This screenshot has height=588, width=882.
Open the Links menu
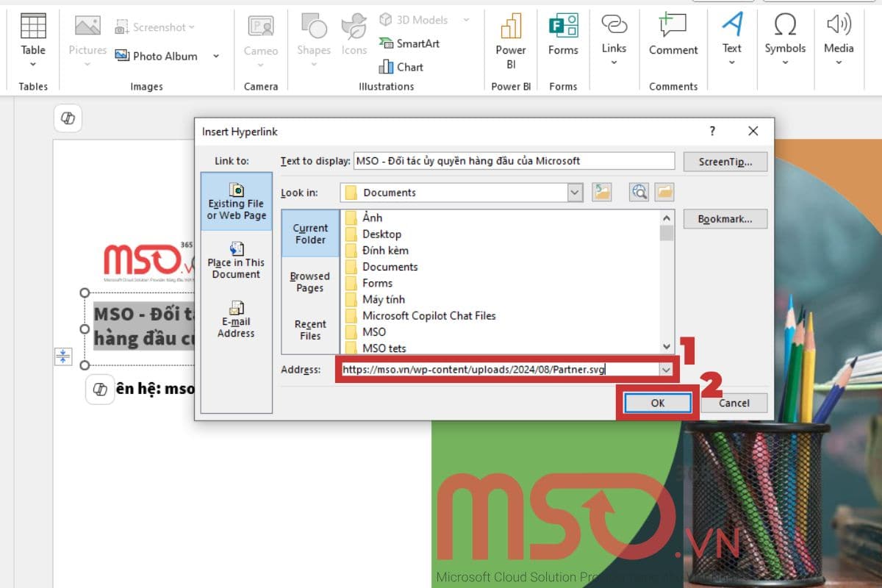click(614, 40)
